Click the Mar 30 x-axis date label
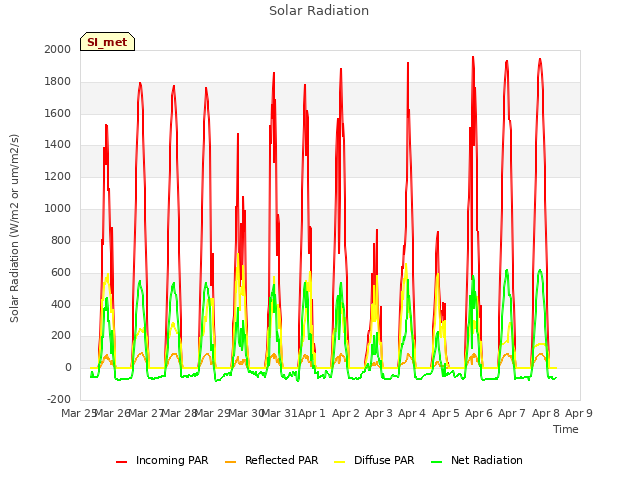 coord(246,413)
